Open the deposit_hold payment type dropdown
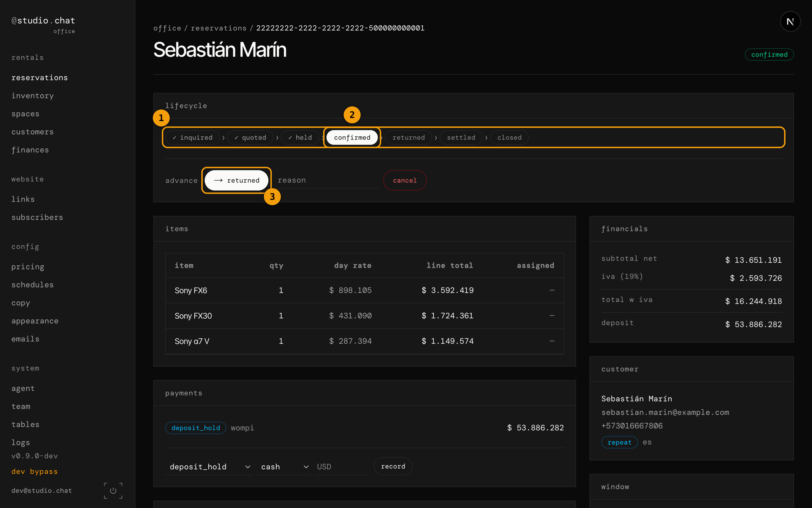The height and width of the screenshot is (508, 812). (x=209, y=467)
